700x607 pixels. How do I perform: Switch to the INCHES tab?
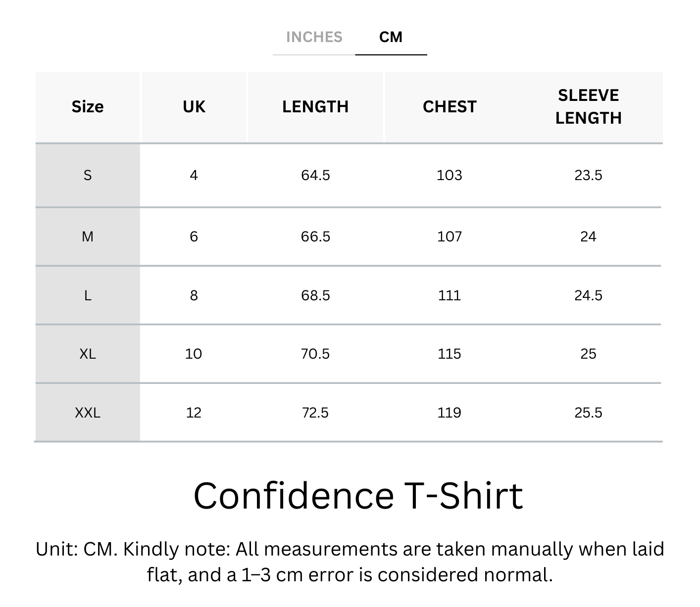(314, 37)
